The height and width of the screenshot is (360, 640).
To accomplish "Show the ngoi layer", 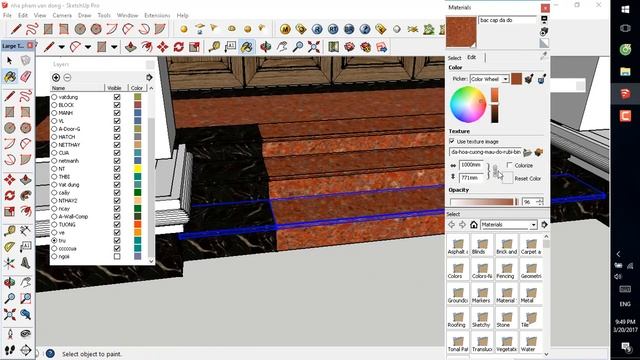I will click(x=117, y=256).
